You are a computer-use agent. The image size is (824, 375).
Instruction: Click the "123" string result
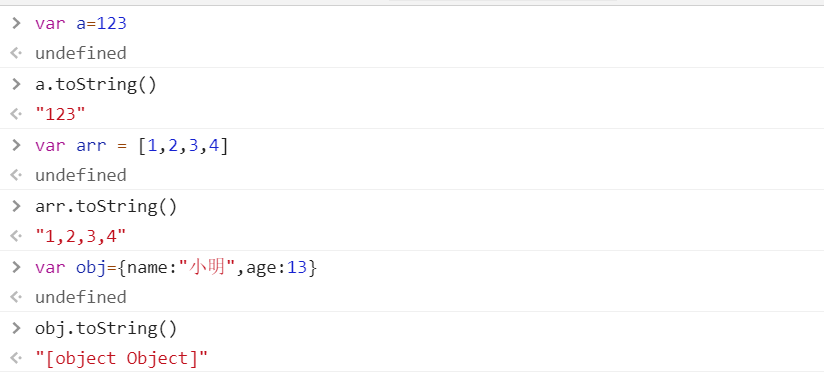pos(60,114)
